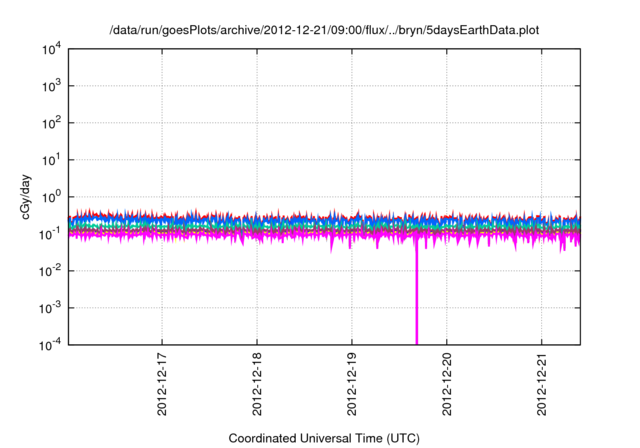Click the 10^-1 y-axis tick label
640x448 pixels.
pos(50,234)
